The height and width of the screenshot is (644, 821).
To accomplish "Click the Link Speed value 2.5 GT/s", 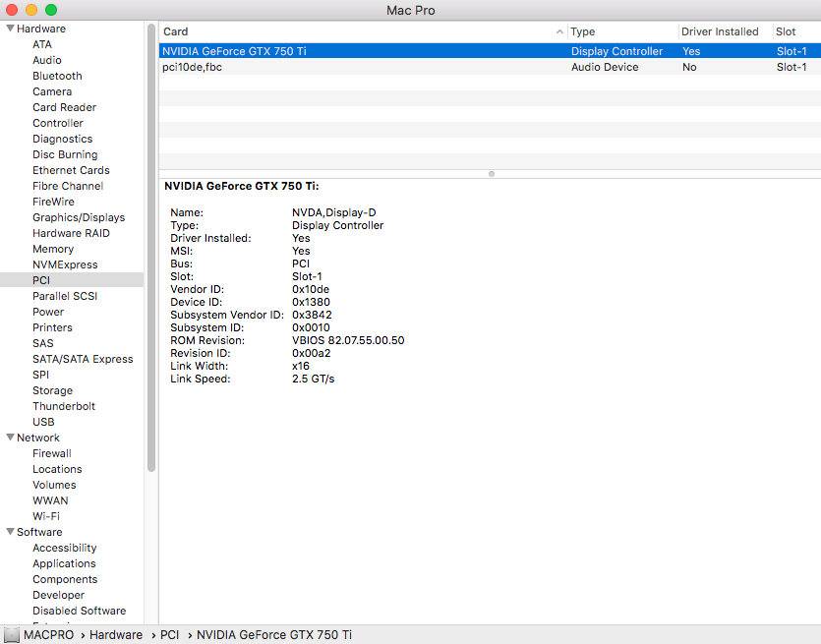I will (313, 379).
